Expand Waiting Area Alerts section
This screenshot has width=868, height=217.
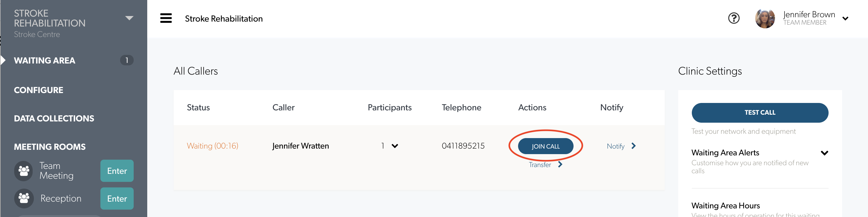(824, 153)
